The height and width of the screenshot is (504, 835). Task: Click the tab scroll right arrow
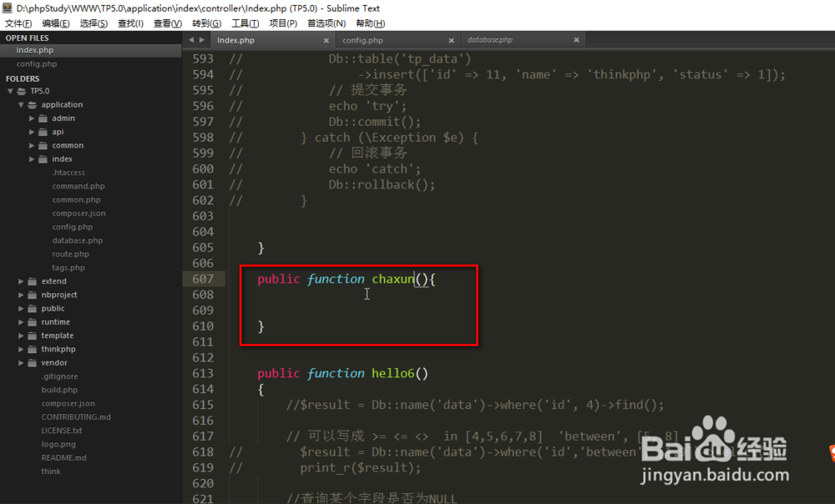(x=202, y=40)
